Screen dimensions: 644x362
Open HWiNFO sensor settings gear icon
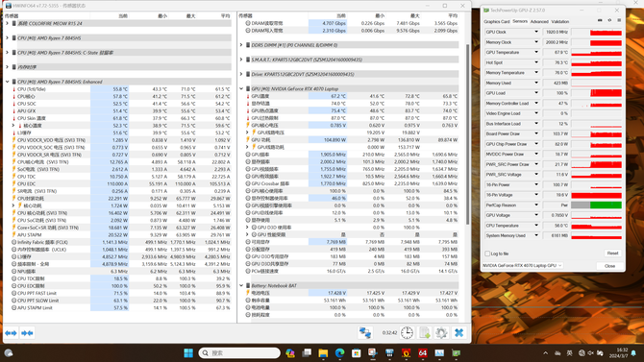441,333
